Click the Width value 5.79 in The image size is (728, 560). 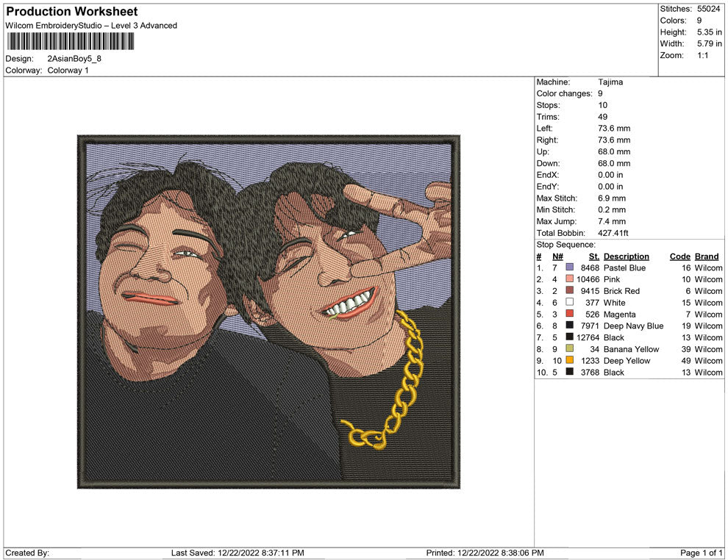point(710,43)
